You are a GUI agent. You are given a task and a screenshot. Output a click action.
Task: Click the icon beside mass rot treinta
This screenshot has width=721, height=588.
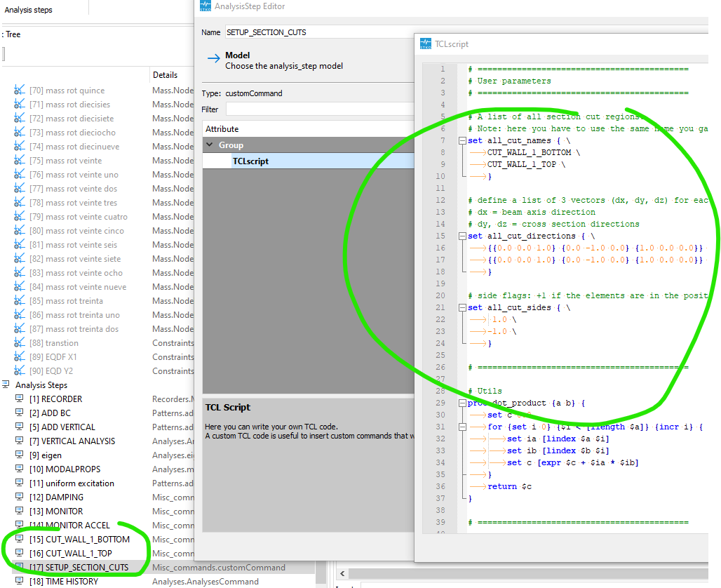point(20,300)
